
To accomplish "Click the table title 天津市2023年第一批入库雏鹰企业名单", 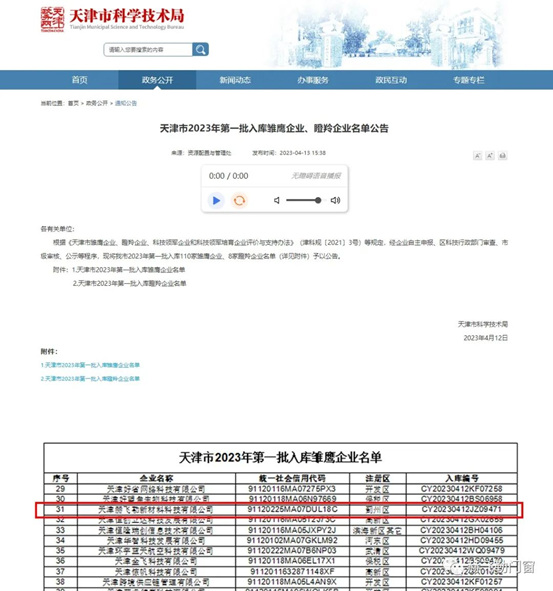I will (280, 458).
